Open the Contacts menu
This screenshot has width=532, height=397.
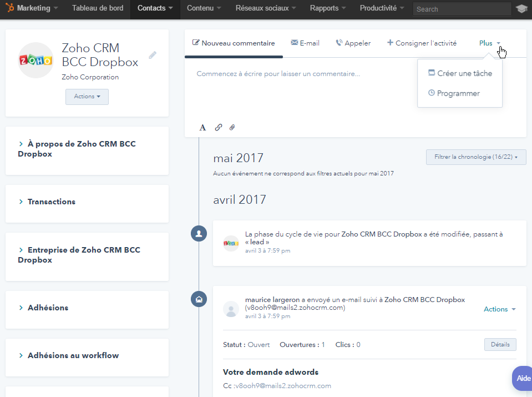[x=155, y=8]
